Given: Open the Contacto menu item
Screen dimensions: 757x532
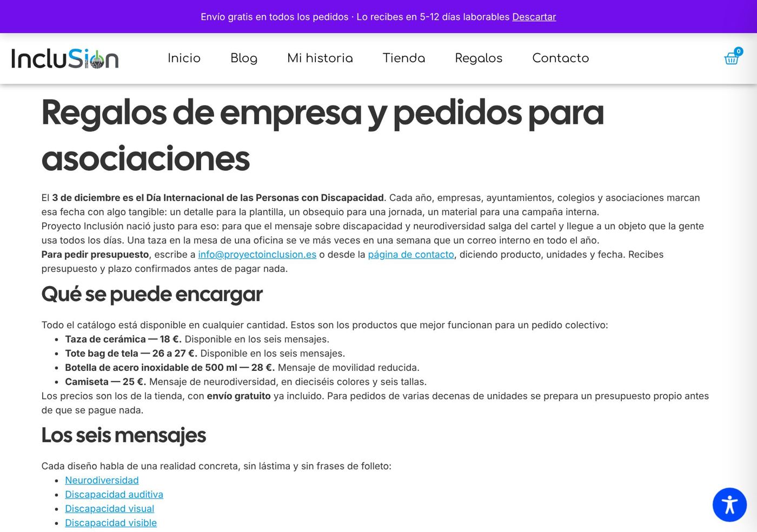Looking at the screenshot, I should click(561, 58).
